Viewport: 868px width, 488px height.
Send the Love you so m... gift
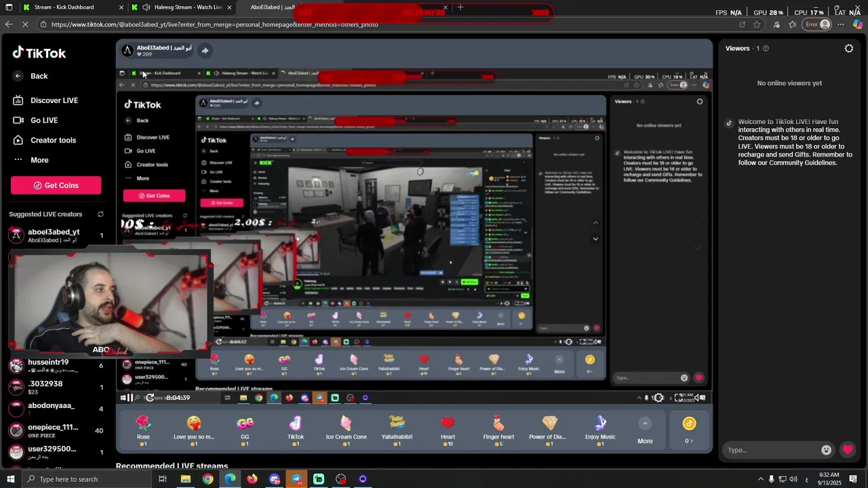(194, 430)
